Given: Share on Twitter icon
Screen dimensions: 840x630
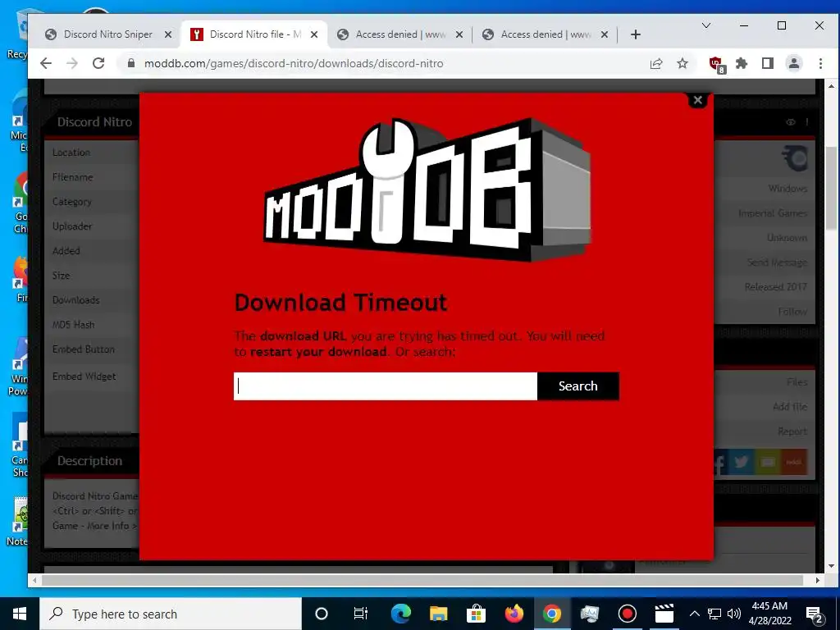Looking at the screenshot, I should (742, 462).
